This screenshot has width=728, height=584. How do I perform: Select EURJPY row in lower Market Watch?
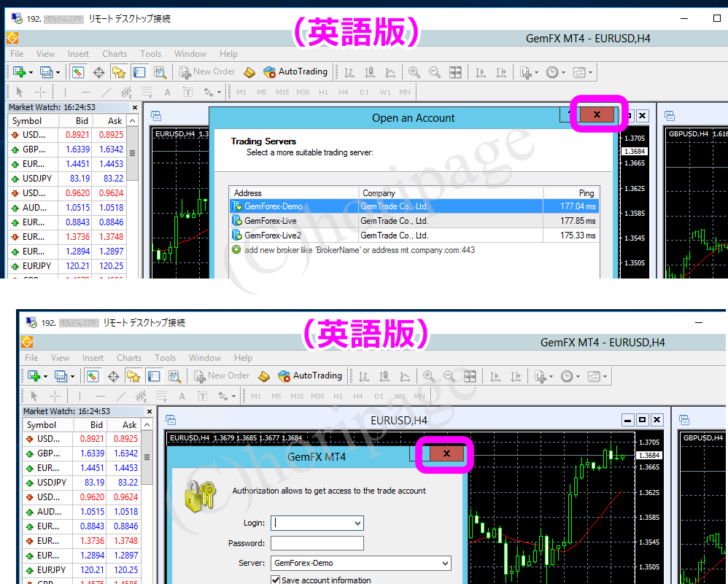click(x=82, y=569)
